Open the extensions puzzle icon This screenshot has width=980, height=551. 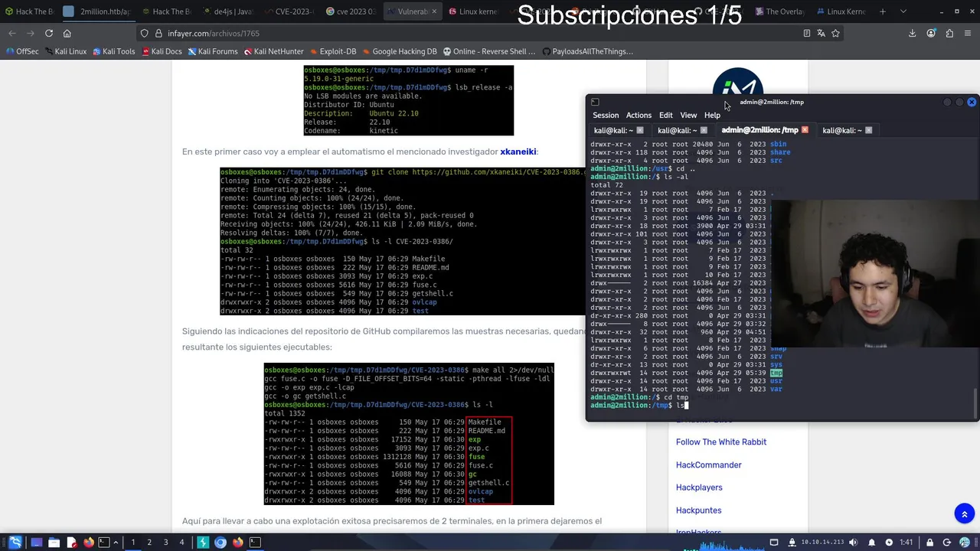click(949, 33)
